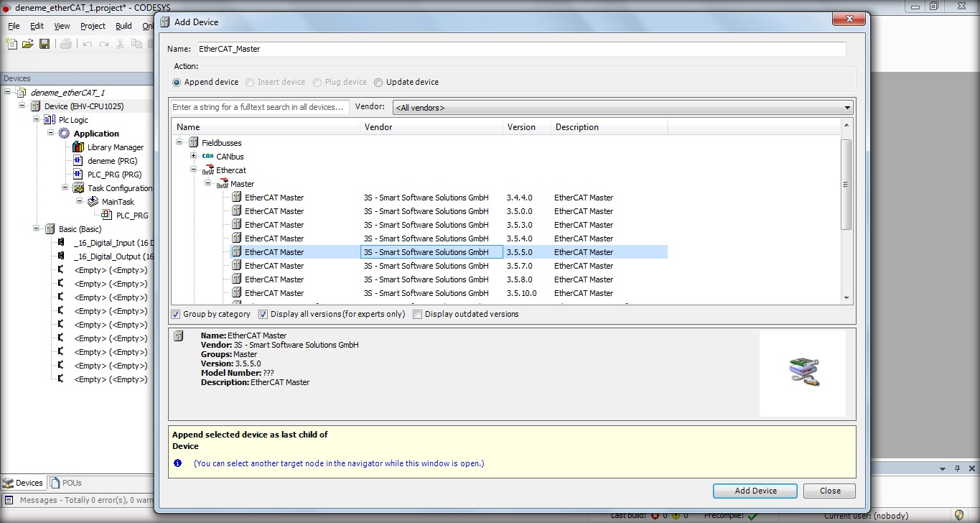This screenshot has width=980, height=523.
Task: Sort by the Version column header
Action: pos(527,127)
